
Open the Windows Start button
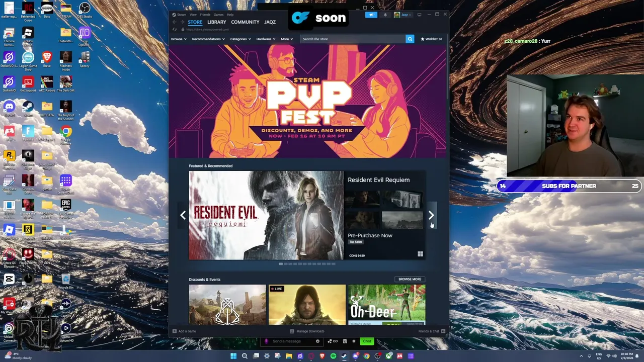(x=233, y=356)
